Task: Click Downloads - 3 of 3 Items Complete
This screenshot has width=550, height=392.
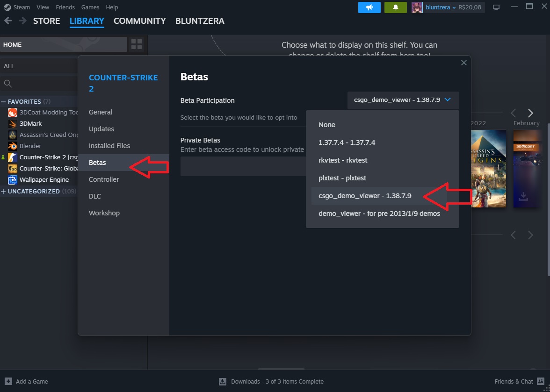Action: [277, 382]
